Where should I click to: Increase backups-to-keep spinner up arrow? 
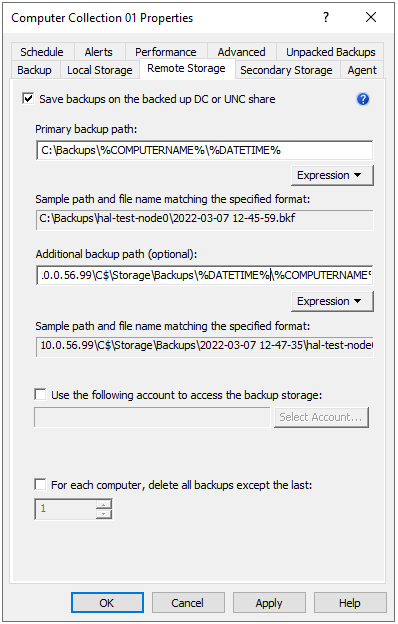pyautogui.click(x=103, y=505)
